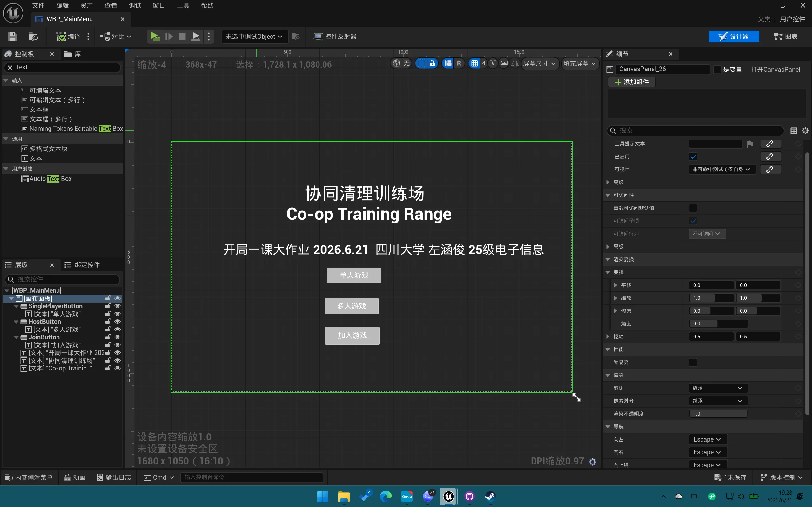Viewport: 812px width, 507px height.
Task: Enable the 为易变 checkbox
Action: click(x=693, y=363)
